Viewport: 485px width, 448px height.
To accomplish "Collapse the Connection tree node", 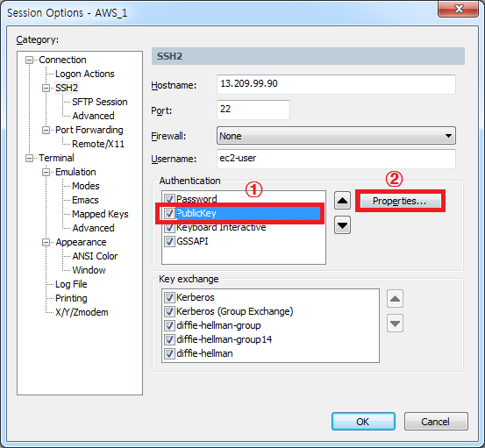I will point(30,60).
